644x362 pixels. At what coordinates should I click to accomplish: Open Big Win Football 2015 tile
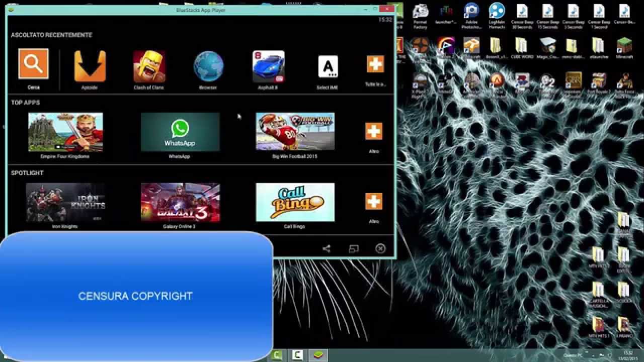(295, 131)
